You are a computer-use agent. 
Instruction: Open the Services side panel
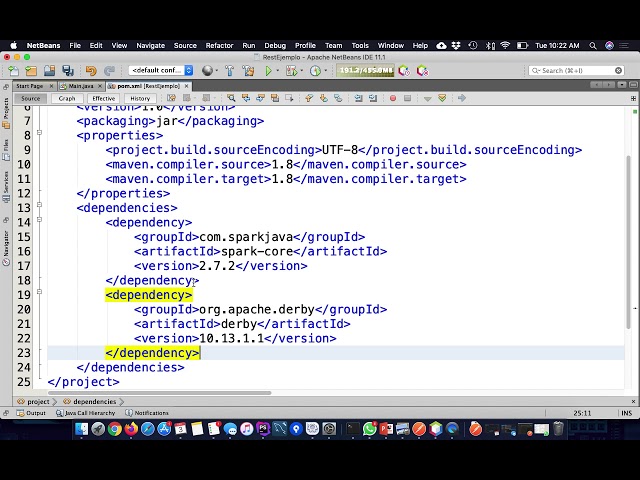6,187
